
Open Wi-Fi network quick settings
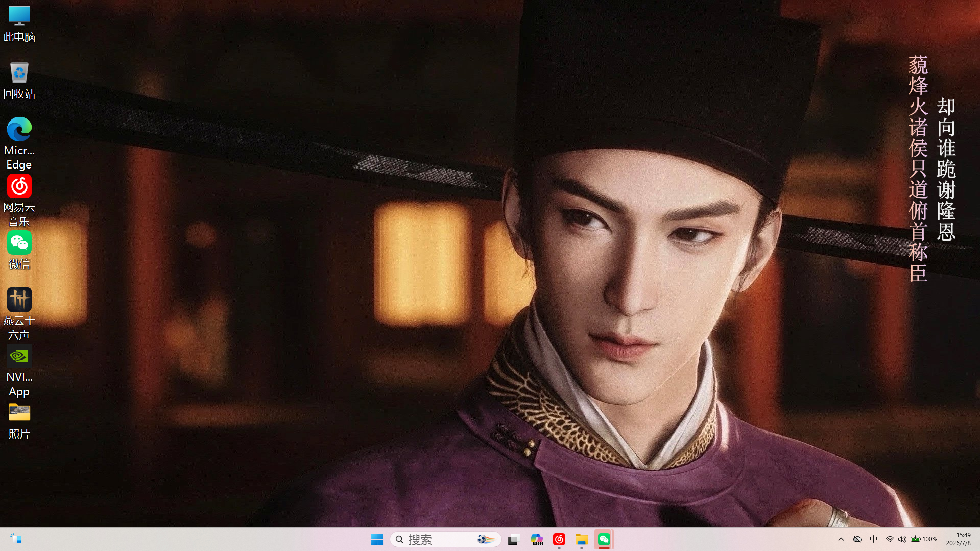point(890,539)
